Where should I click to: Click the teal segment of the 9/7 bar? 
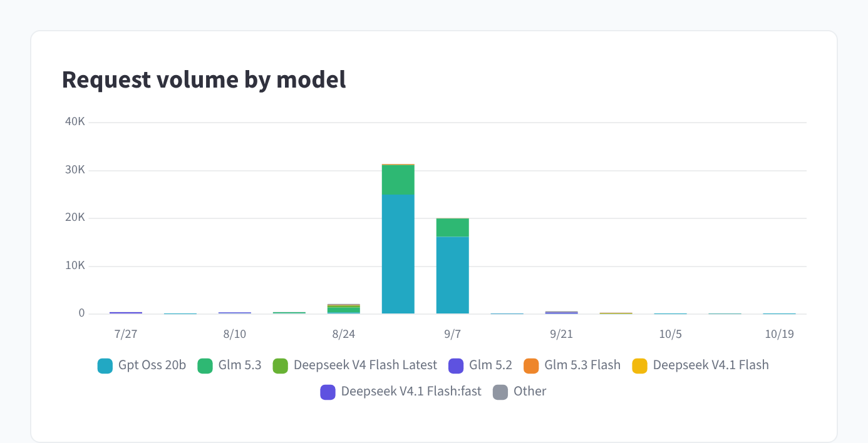[x=453, y=275]
